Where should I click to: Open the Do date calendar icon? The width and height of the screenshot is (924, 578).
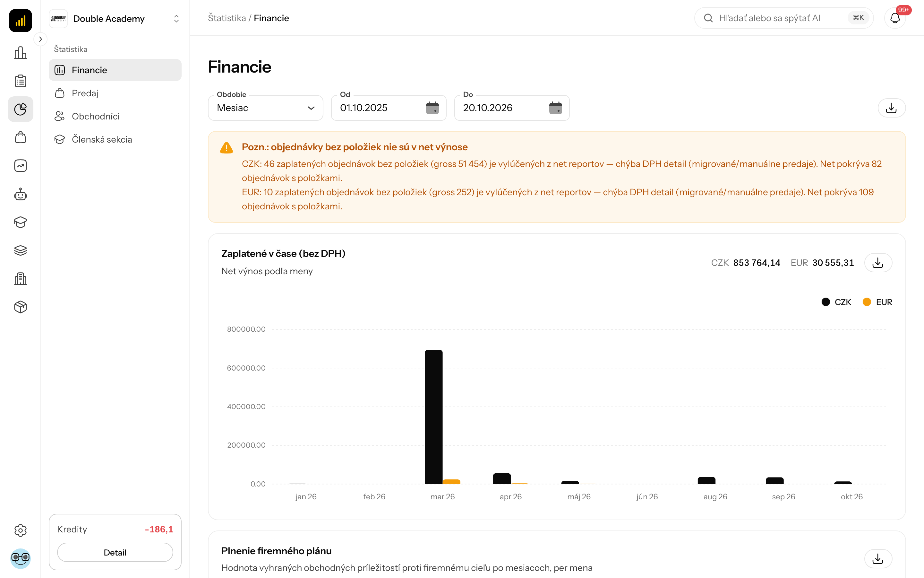pyautogui.click(x=555, y=108)
